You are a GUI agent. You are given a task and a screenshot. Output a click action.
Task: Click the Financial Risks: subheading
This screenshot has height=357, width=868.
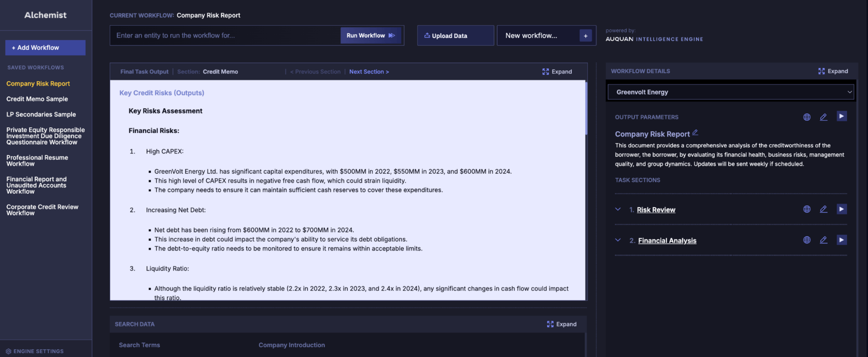[154, 131]
